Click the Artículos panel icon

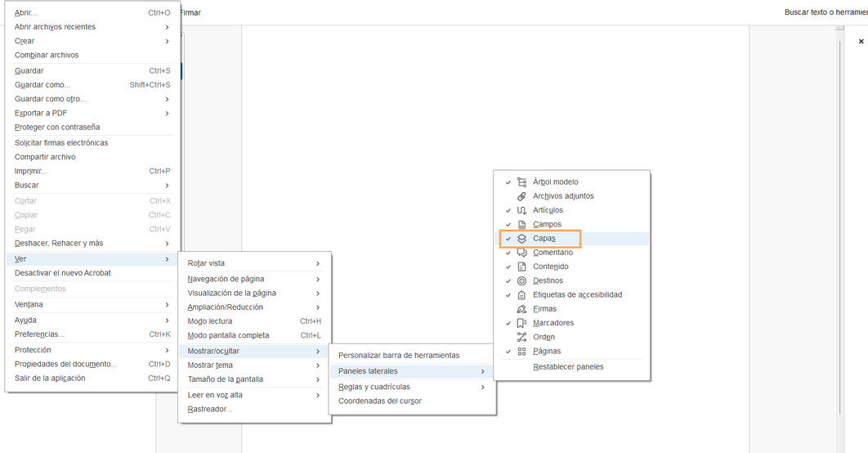[521, 210]
